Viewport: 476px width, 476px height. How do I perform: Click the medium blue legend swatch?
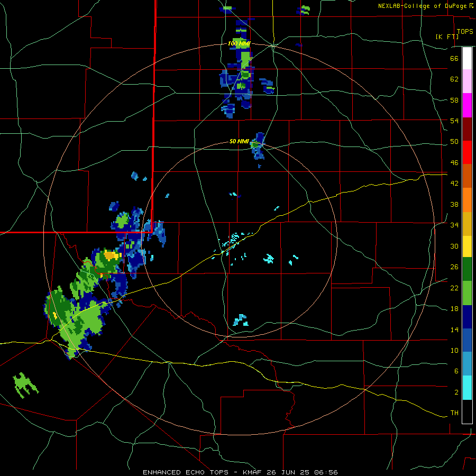pyautogui.click(x=467, y=340)
